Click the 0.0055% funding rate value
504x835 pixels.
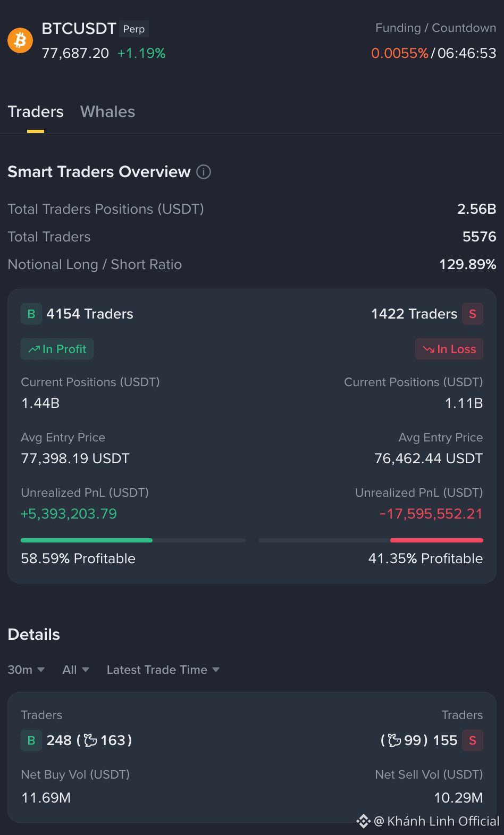(400, 53)
